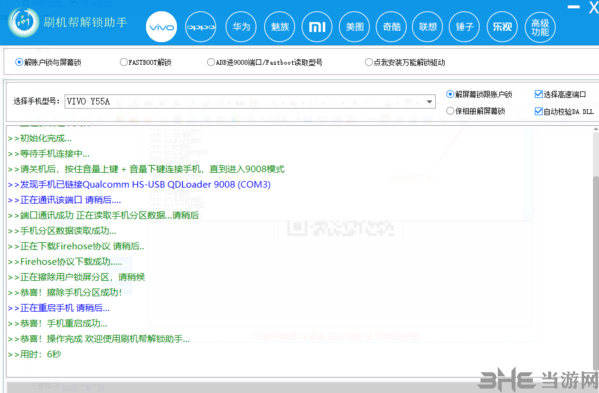
Task: Click log line 手机重启成功
Action: point(58,323)
